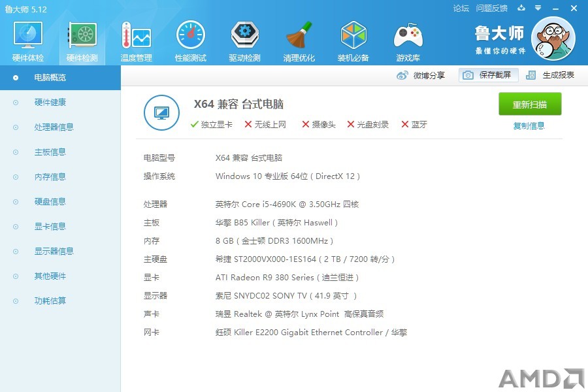Click the download tray icon in title bar
This screenshot has width=588, height=392.
[521, 8]
